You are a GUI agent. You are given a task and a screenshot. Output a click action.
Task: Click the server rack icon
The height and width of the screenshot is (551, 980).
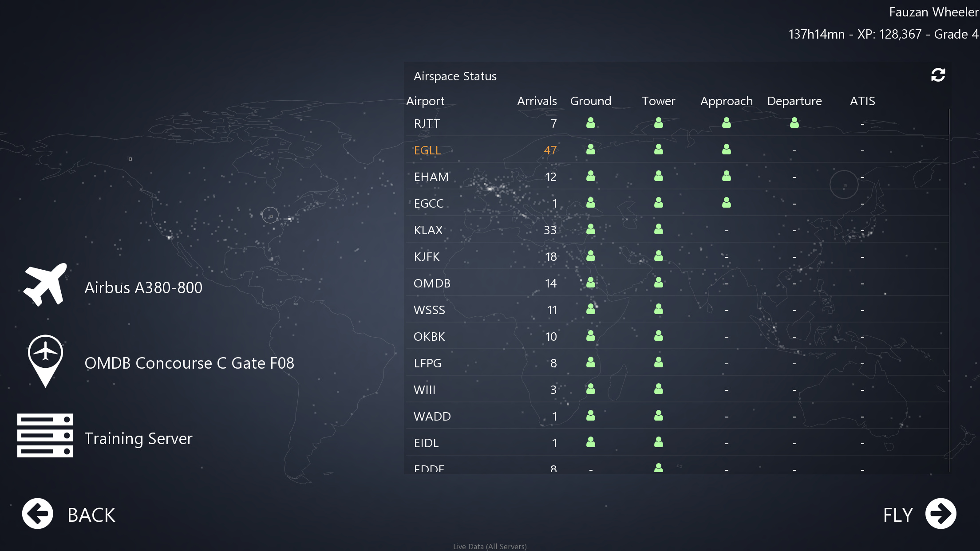[x=45, y=435]
